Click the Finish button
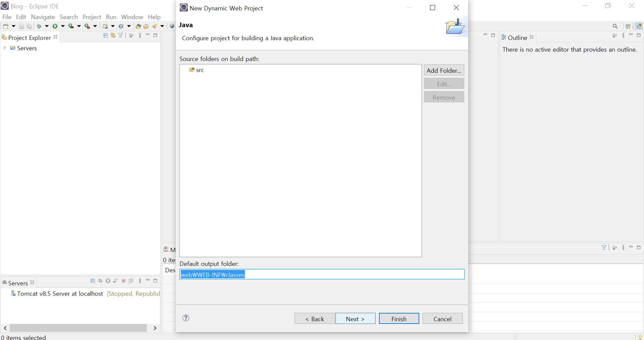This screenshot has height=340, width=644. click(399, 319)
